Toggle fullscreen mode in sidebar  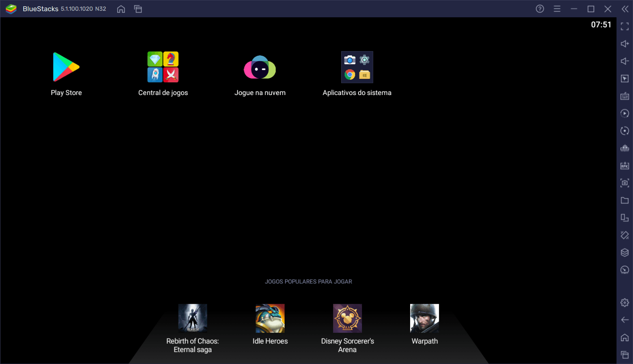625,27
